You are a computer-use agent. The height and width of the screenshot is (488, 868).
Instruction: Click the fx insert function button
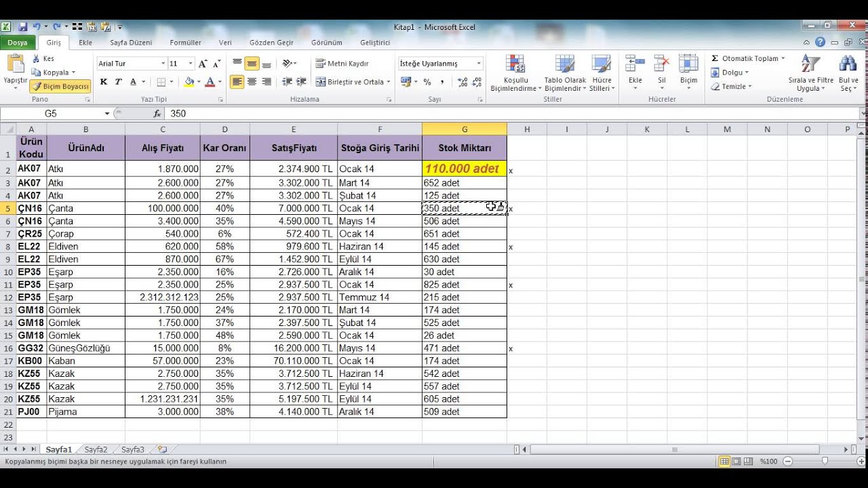(x=157, y=114)
